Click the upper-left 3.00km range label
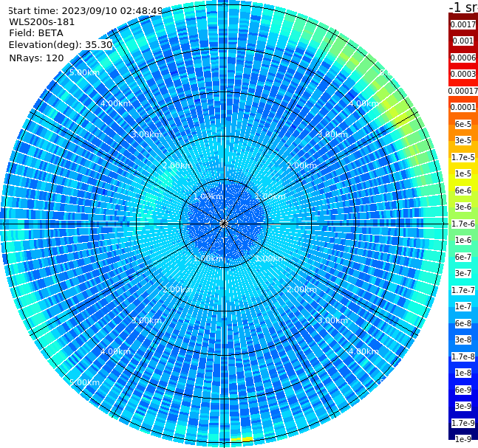Viewport: 478px width, 448px height. [x=146, y=134]
